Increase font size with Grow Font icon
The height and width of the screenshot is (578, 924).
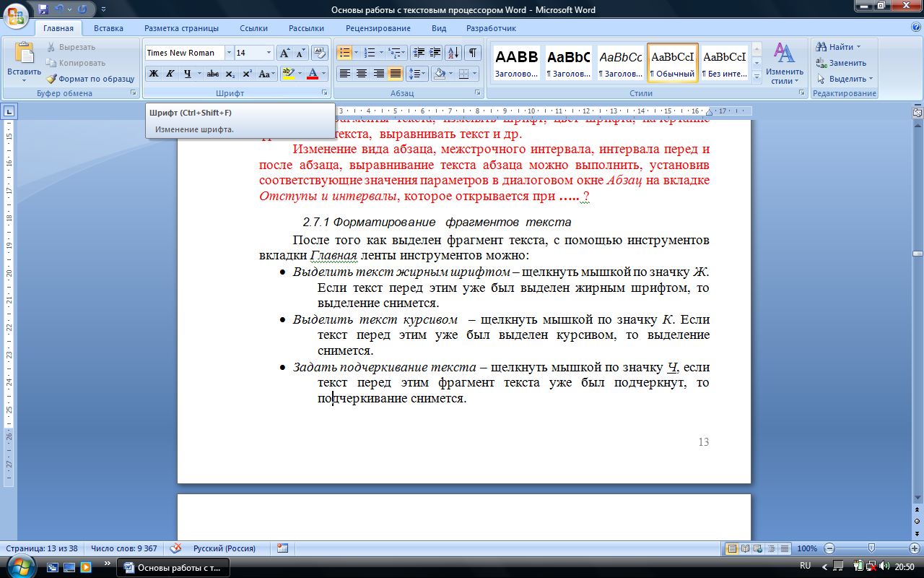[284, 53]
